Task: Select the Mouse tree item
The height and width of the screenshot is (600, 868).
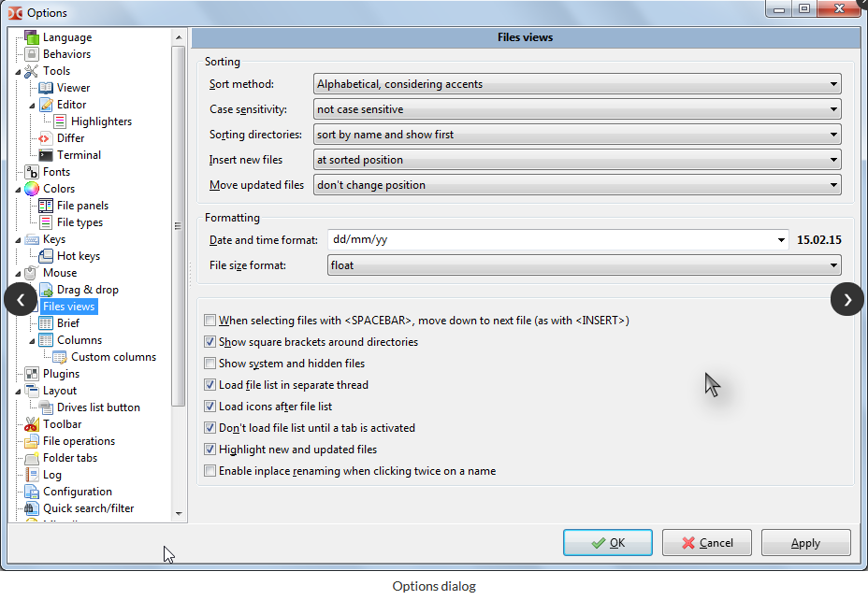Action: click(x=60, y=273)
